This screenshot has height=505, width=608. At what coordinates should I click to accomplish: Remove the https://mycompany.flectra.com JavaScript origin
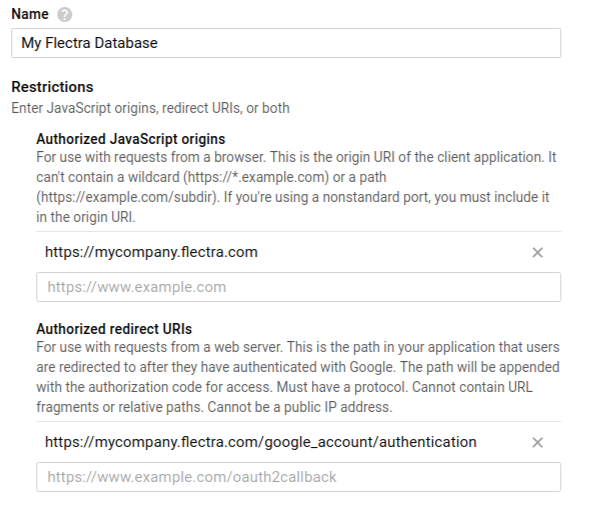tap(537, 252)
